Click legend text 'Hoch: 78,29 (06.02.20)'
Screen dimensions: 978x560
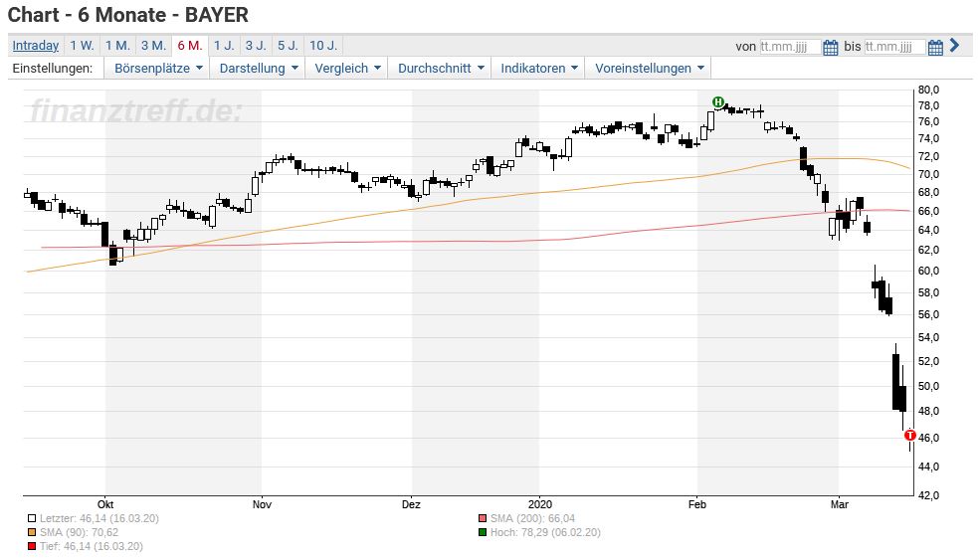[545, 532]
